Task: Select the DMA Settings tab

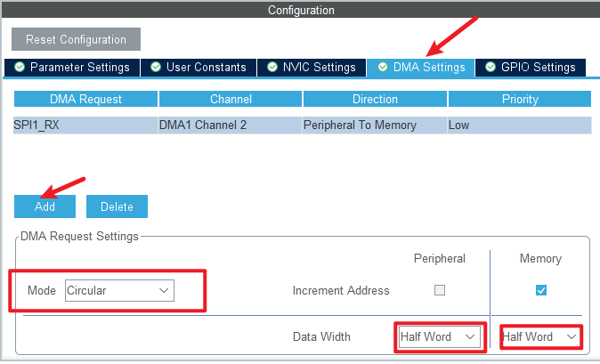Action: click(x=421, y=68)
